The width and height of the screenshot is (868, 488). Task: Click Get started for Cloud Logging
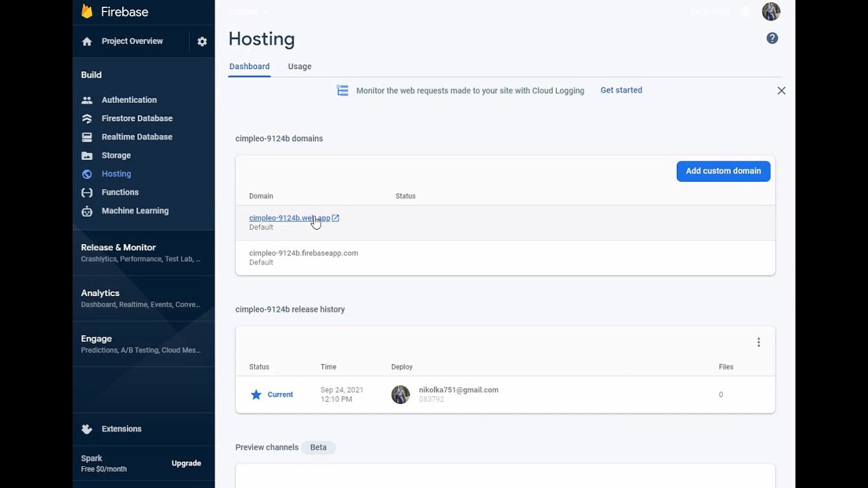[621, 90]
